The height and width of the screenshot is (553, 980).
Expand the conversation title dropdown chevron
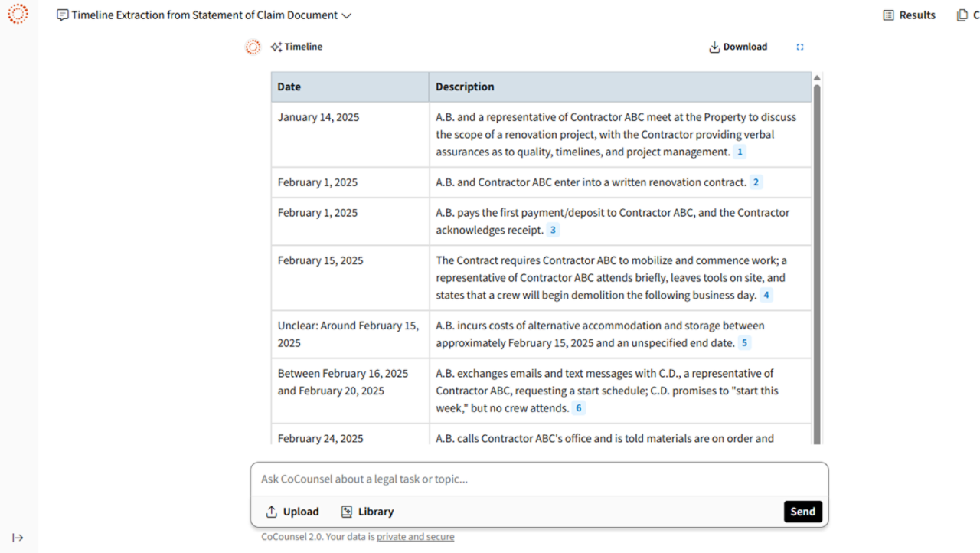[347, 15]
